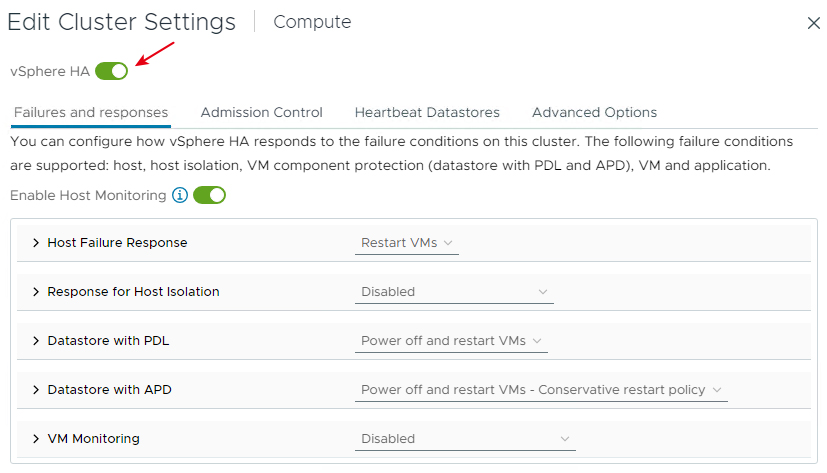Open the Restart VMs dropdown
827x473 pixels.
[x=407, y=243]
